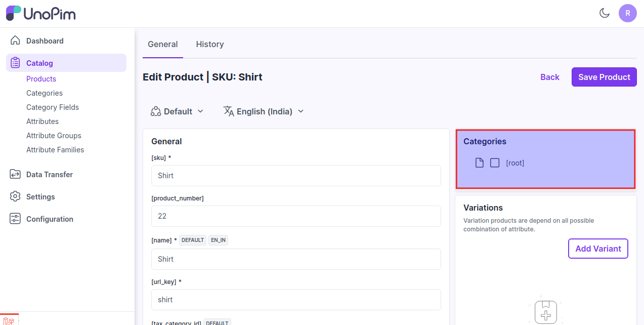The width and height of the screenshot is (644, 325).
Task: Open the user profile avatar
Action: click(627, 13)
